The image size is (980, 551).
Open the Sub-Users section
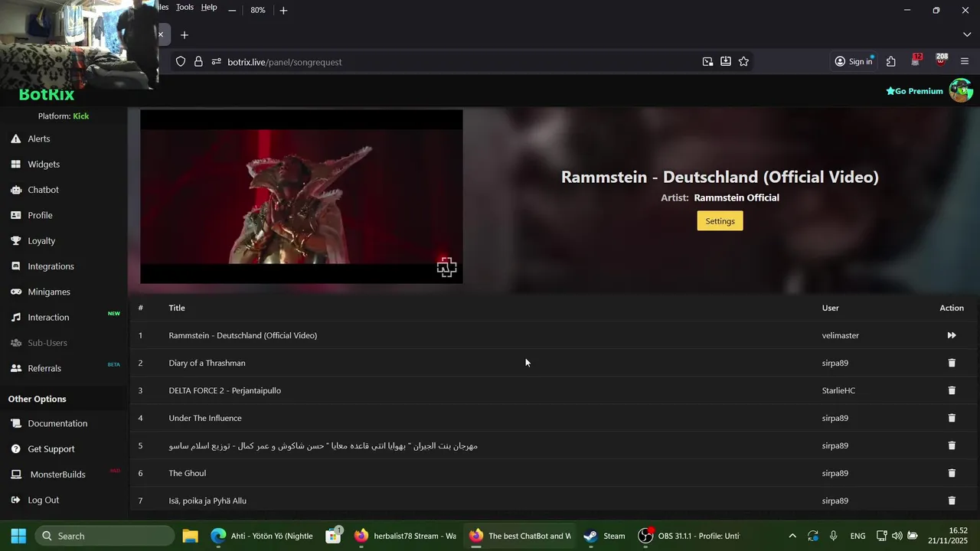(47, 343)
